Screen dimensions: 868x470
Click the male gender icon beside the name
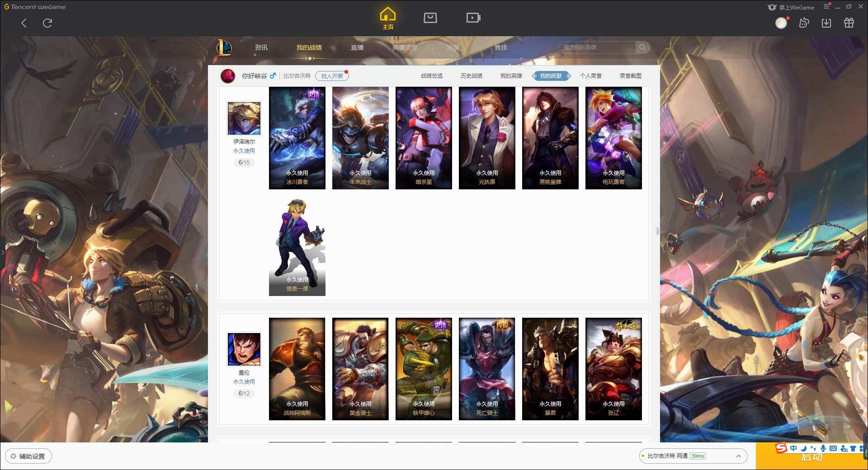273,75
